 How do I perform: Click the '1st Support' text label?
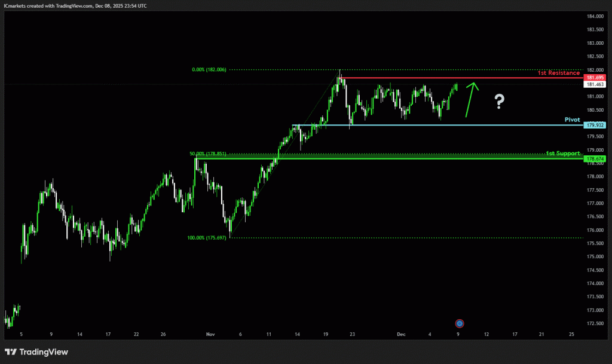(562, 154)
